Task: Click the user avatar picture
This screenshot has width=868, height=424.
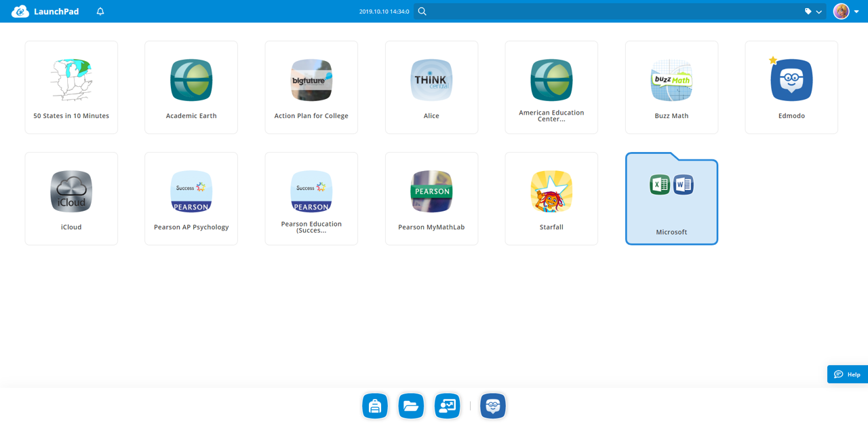Action: click(841, 12)
